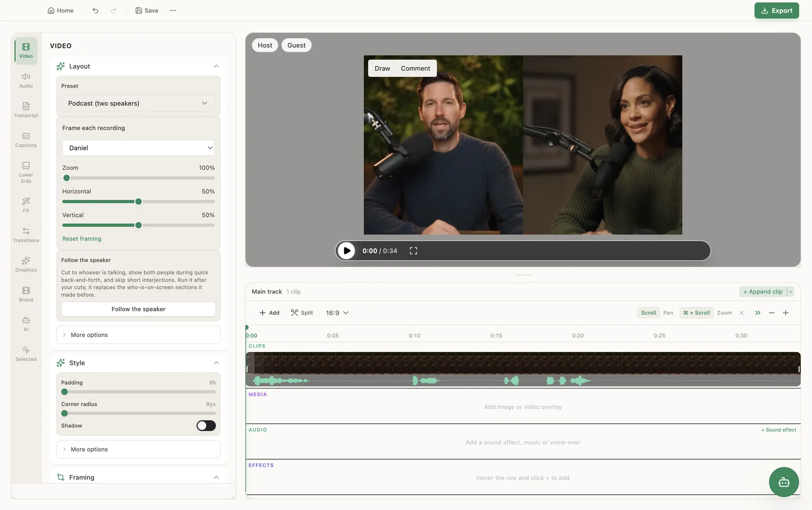This screenshot has height=510, width=812.
Task: Open the AI sidebar panel
Action: point(26,324)
